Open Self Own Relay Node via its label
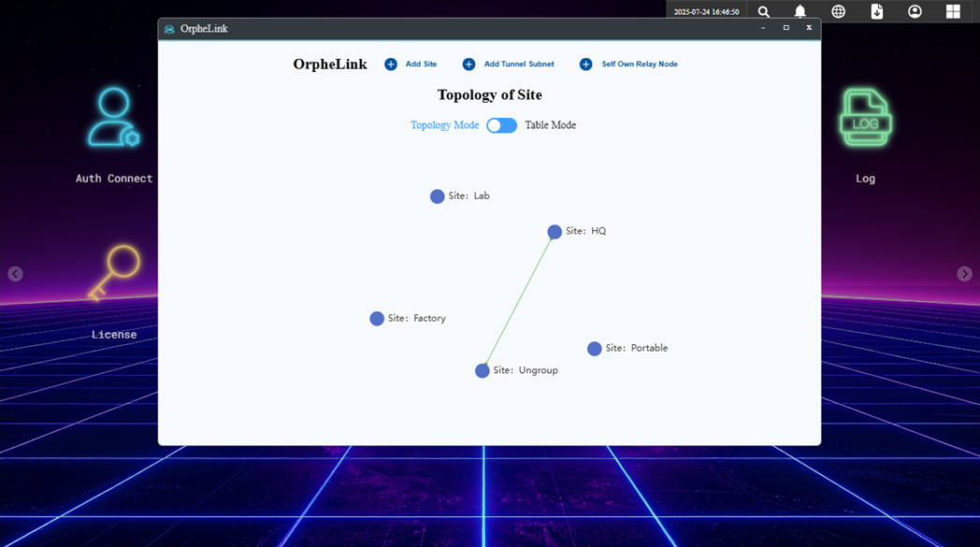Viewport: 980px width, 547px height. 640,64
